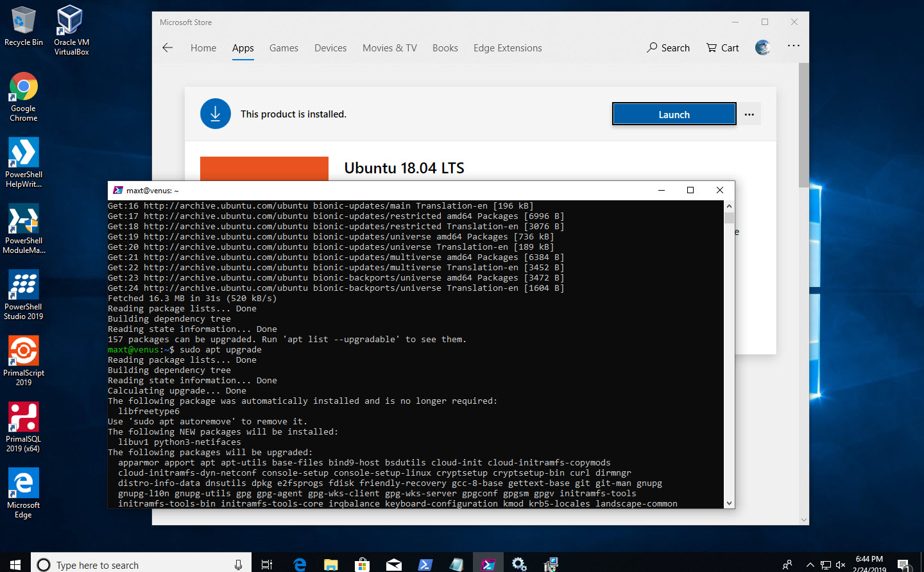Open Recycle Bin desktop icon
The image size is (924, 572).
click(24, 27)
